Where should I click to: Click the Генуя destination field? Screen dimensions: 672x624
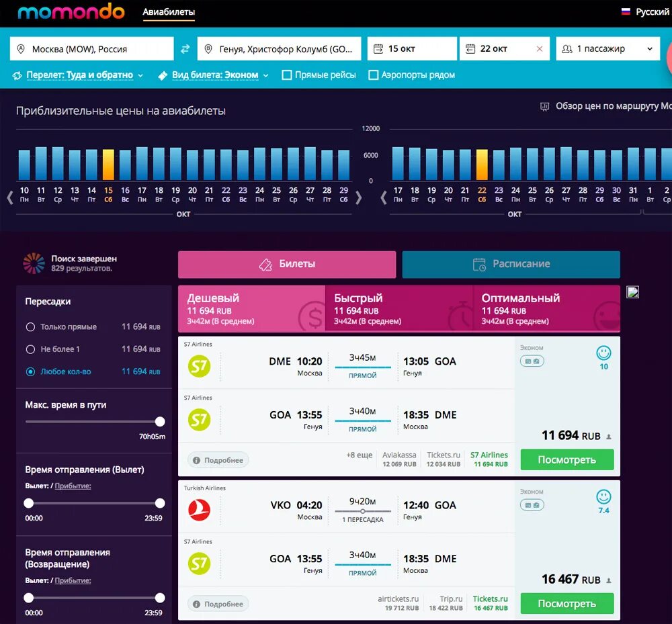click(x=279, y=48)
